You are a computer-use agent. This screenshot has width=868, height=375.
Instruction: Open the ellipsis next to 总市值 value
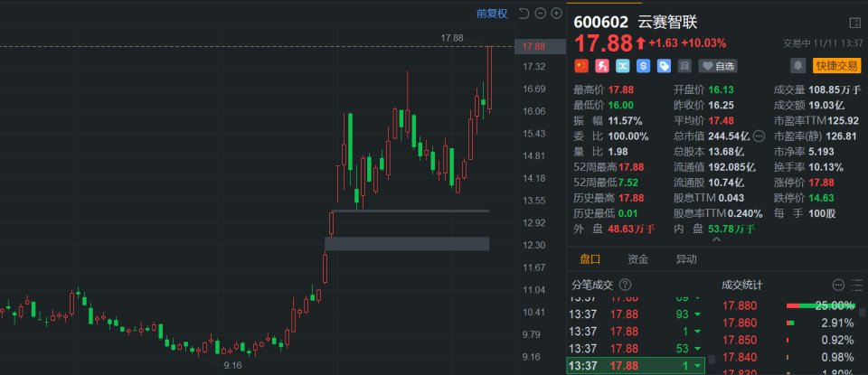coord(759,136)
